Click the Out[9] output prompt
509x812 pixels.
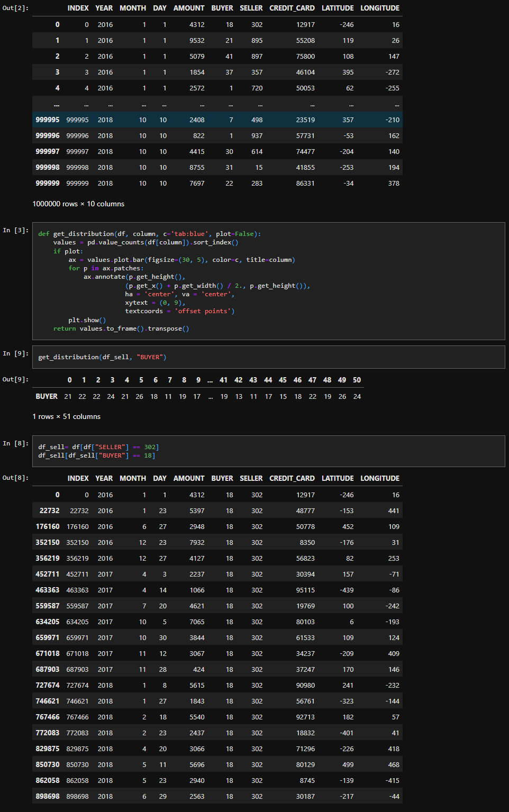click(x=15, y=379)
